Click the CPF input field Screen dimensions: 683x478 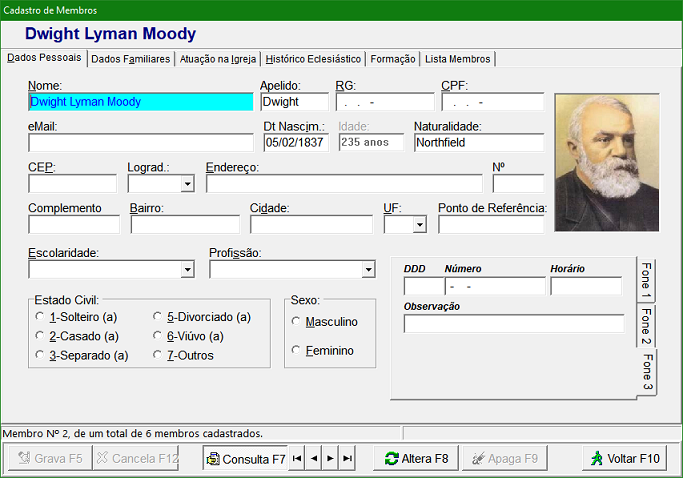click(x=493, y=102)
